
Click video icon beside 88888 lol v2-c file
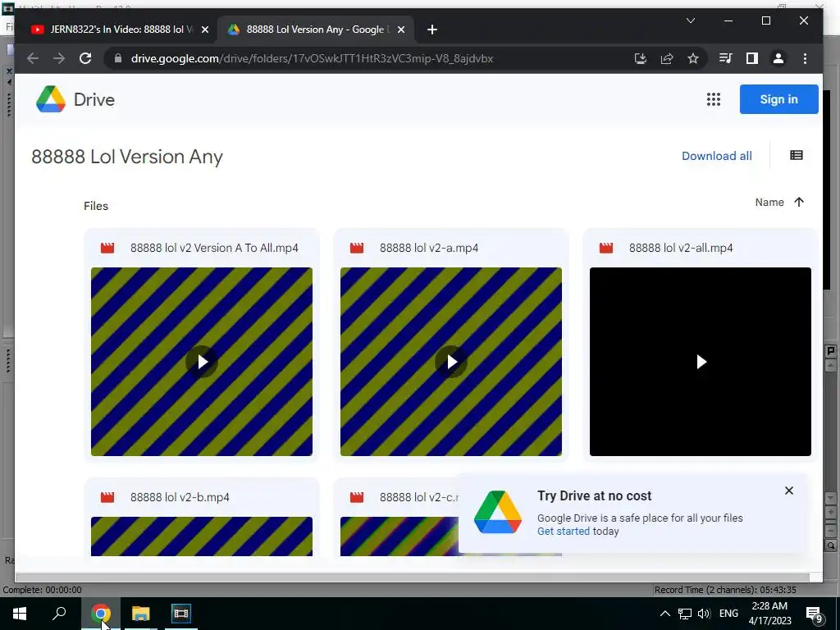click(x=357, y=497)
